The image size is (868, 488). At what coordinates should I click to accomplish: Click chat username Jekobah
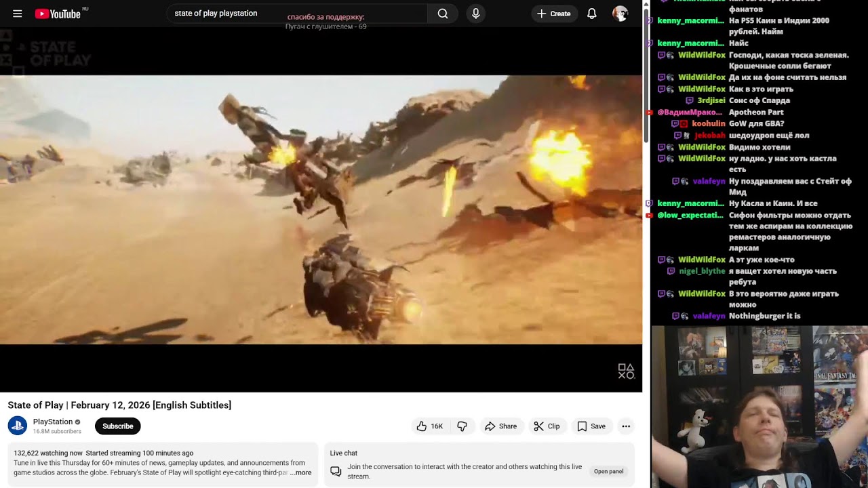point(709,135)
